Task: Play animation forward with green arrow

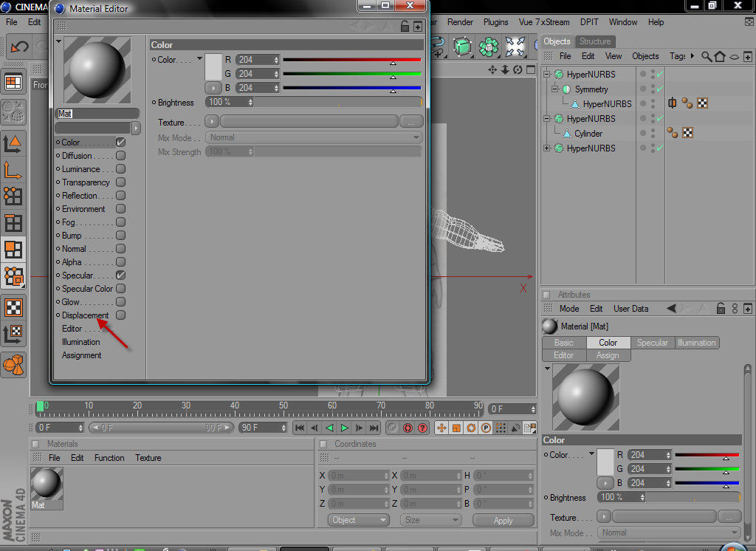Action: pos(344,428)
